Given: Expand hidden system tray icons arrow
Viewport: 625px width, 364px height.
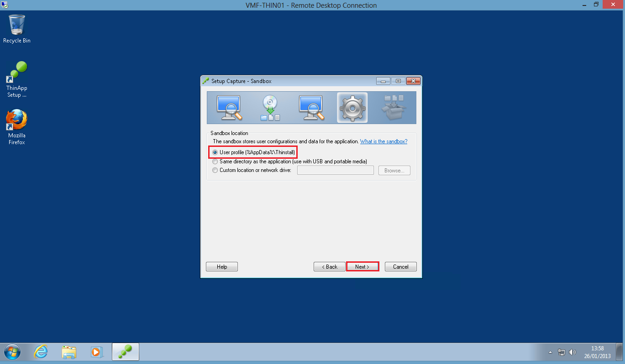Looking at the screenshot, I should (x=551, y=352).
